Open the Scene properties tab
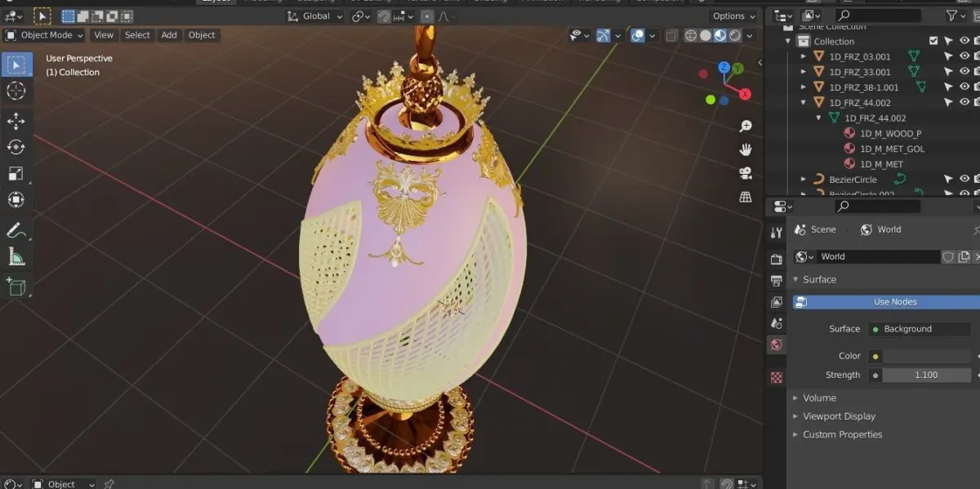Screen dimensions: 980x489 click(777, 323)
